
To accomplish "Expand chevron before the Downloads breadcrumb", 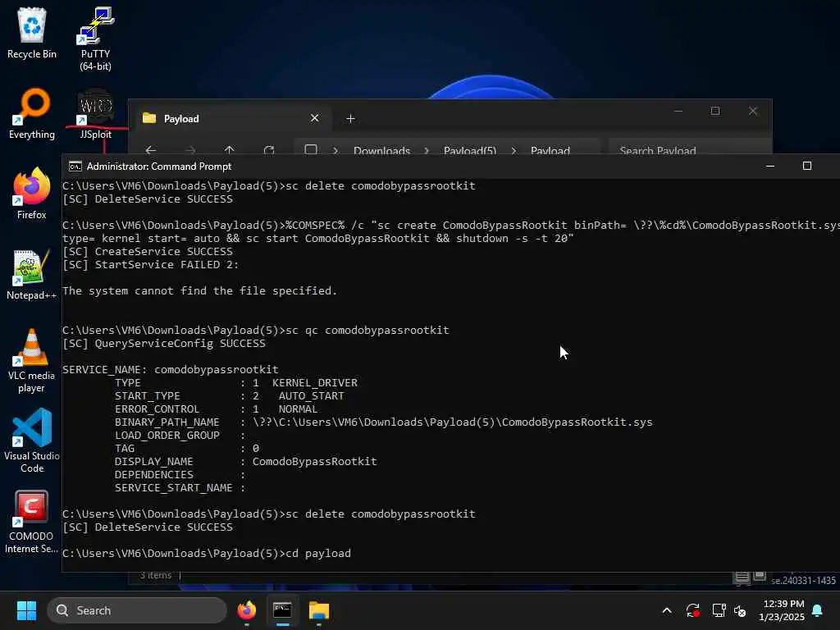I will click(336, 151).
